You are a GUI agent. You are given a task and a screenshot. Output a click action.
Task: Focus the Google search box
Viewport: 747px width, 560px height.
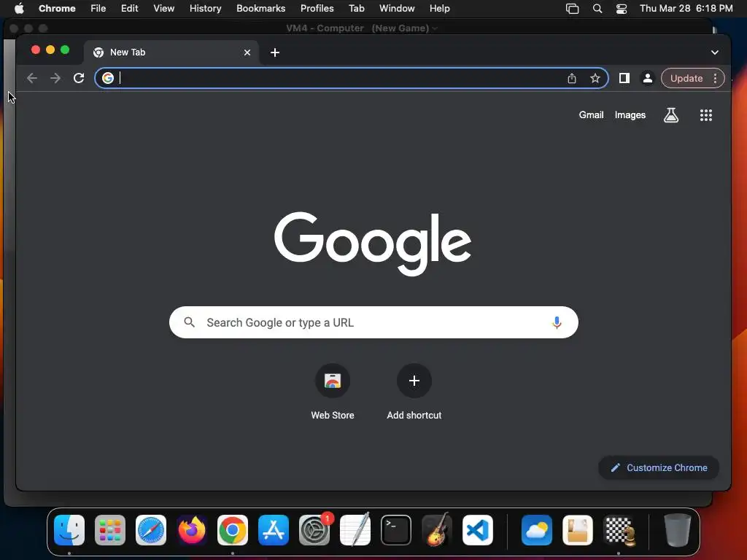point(373,322)
